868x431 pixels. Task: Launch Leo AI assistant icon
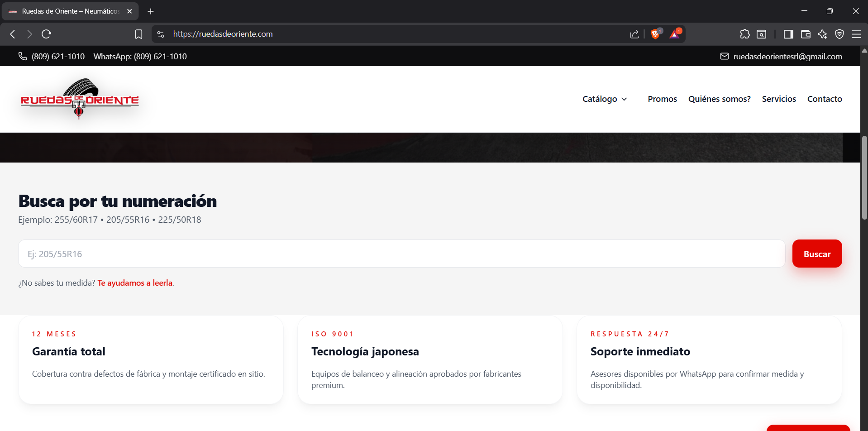coord(822,34)
